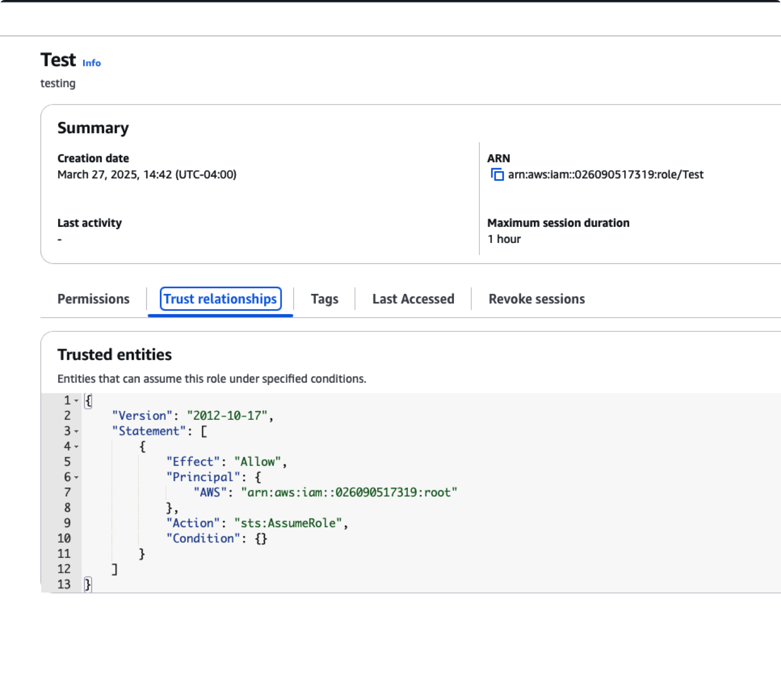Collapse the statement object fold on line 4
The width and height of the screenshot is (781, 700).
[x=76, y=447]
